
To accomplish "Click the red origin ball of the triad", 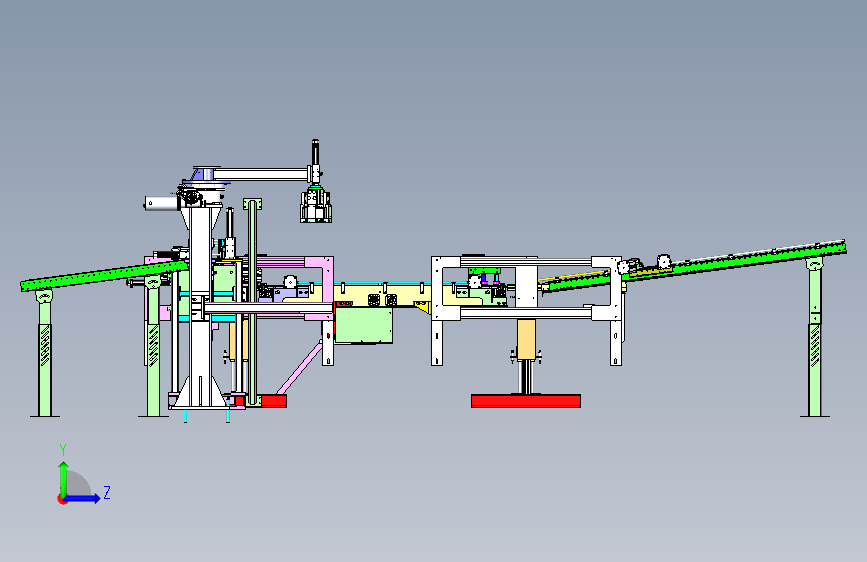I will pyautogui.click(x=62, y=499).
